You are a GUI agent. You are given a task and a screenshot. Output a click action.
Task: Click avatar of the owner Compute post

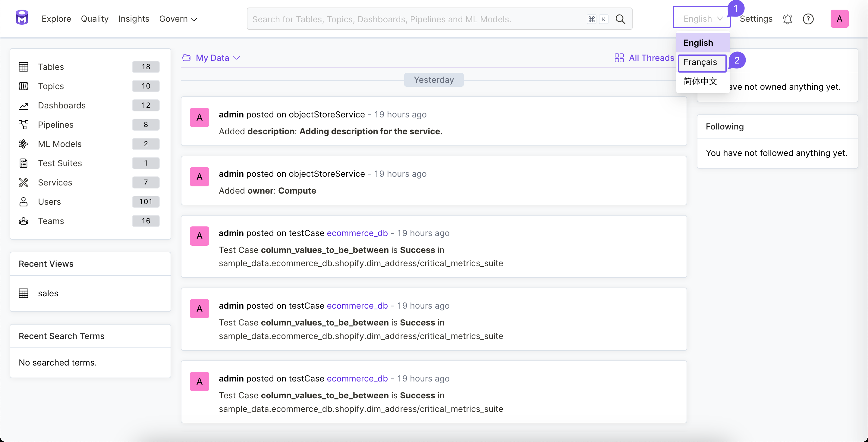[x=200, y=177]
